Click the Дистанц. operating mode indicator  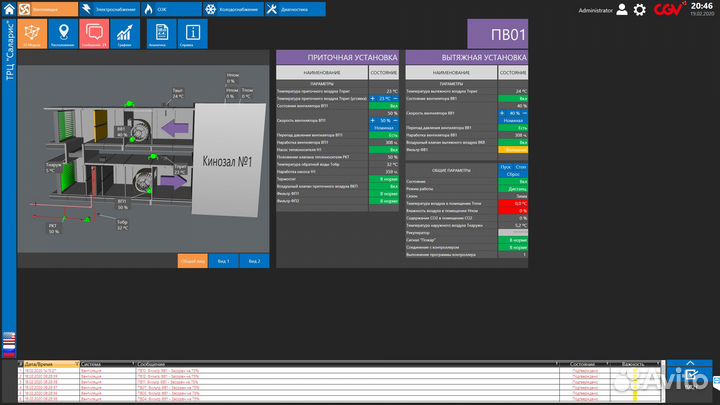[x=513, y=189]
